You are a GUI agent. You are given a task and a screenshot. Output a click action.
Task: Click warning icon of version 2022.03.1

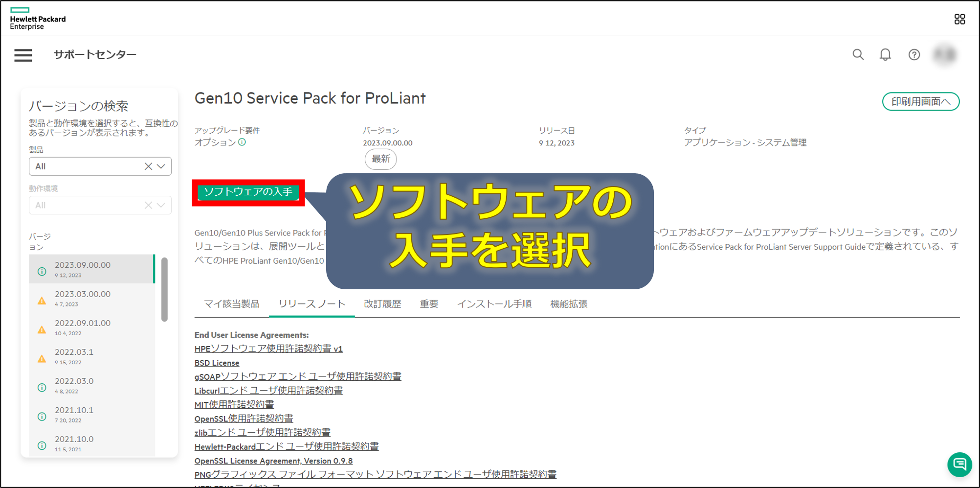[x=42, y=358]
